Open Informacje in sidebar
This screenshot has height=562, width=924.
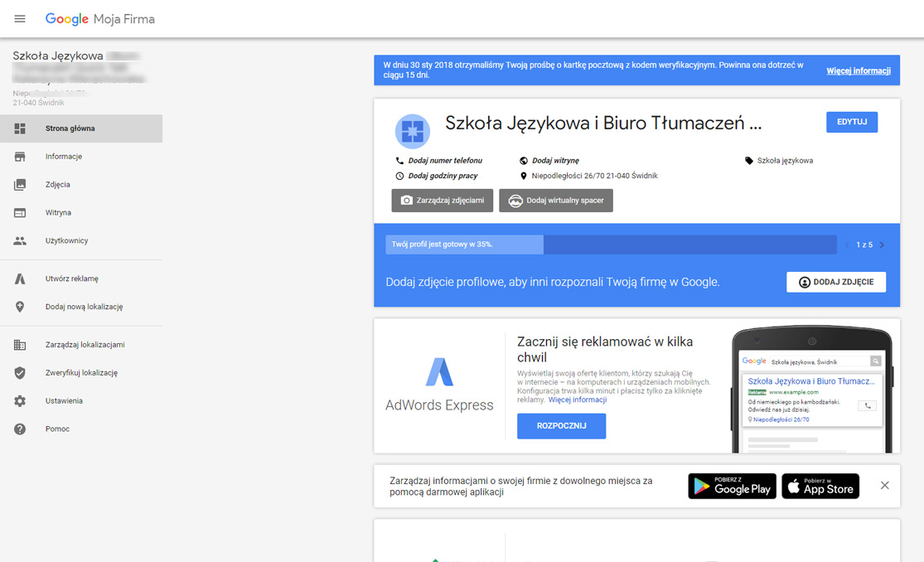pos(81,157)
